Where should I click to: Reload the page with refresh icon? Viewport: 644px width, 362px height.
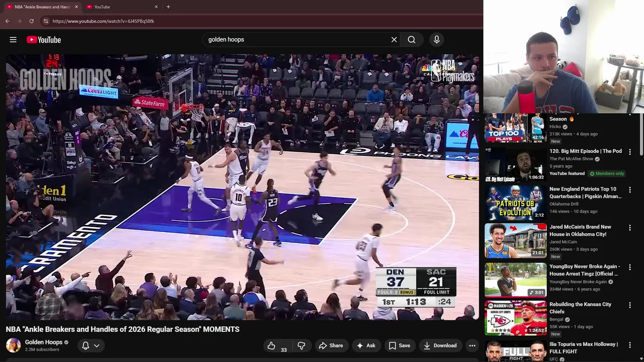pos(31,21)
